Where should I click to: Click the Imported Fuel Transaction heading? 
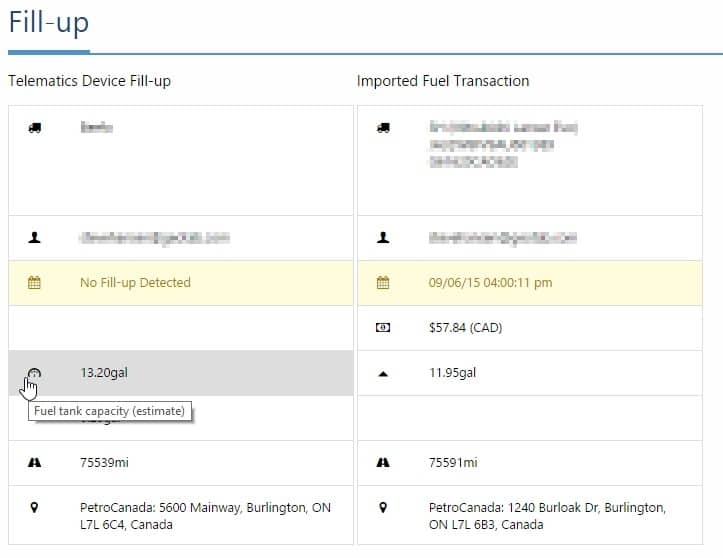(443, 81)
